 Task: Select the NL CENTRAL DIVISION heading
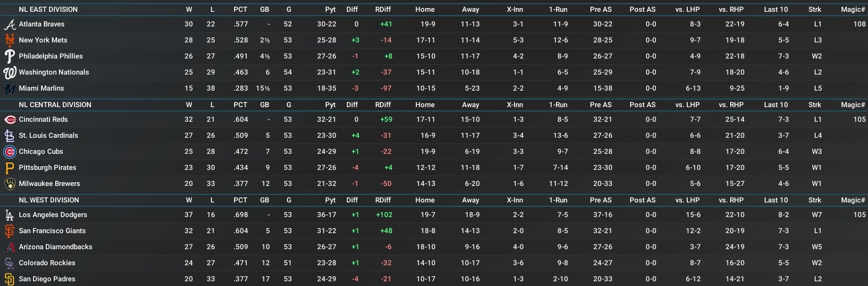[55, 105]
